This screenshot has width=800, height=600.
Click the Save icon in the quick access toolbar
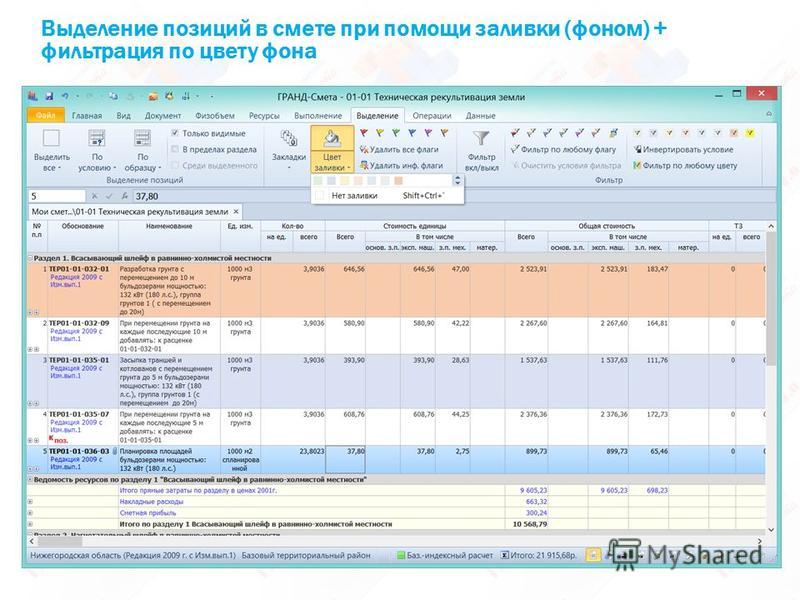click(49, 96)
